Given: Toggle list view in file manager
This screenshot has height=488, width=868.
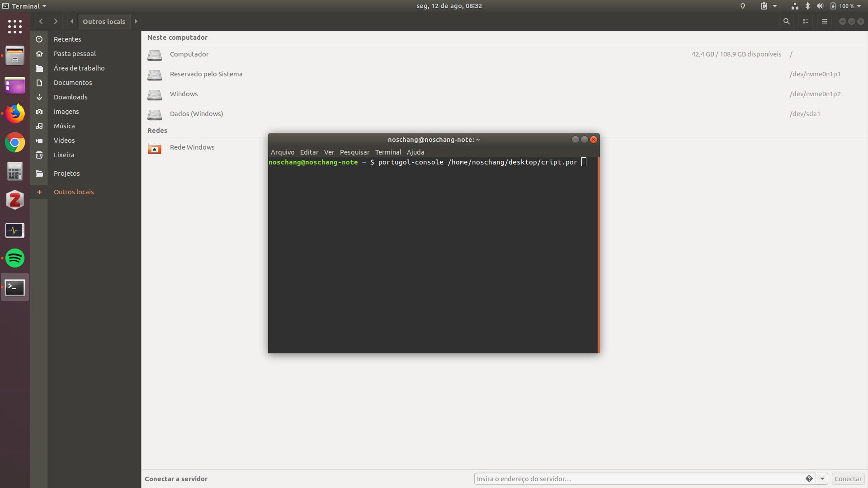Looking at the screenshot, I should [x=806, y=21].
